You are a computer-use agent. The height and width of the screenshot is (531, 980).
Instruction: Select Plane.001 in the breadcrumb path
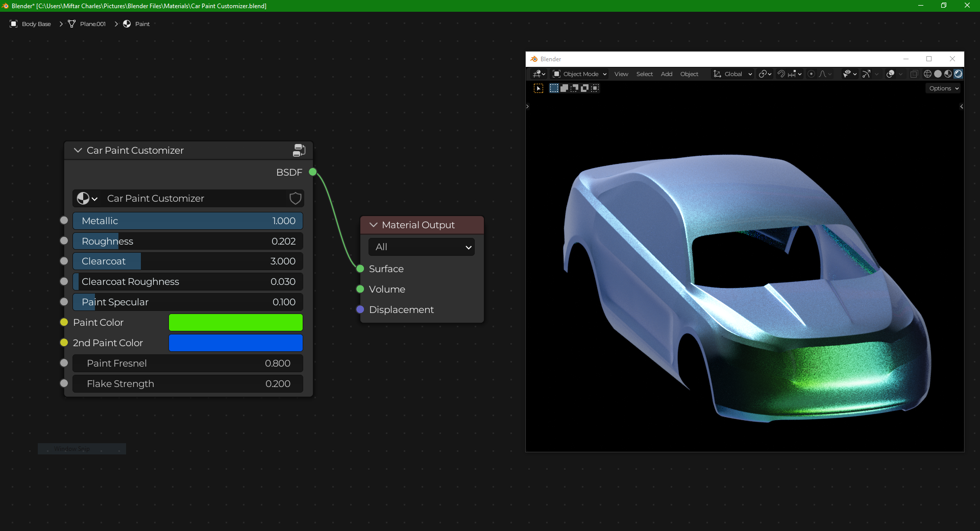(92, 23)
